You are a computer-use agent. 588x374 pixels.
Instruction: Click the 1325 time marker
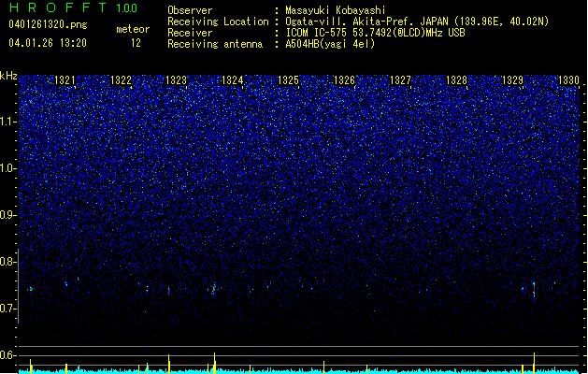click(x=288, y=79)
